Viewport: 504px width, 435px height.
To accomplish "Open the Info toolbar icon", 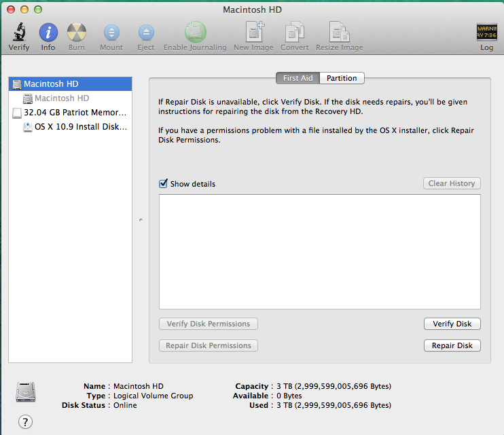I will coord(48,33).
